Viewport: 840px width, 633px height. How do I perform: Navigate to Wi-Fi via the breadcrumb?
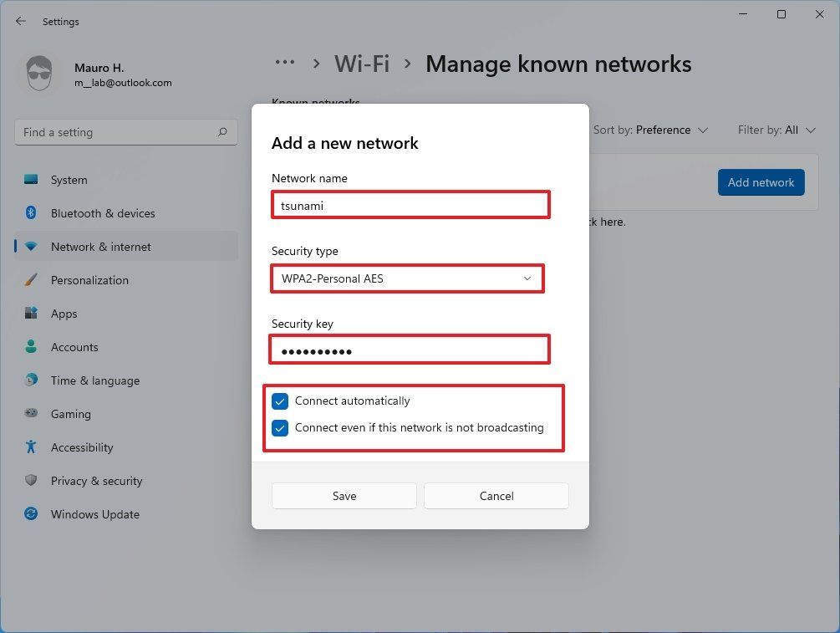coord(362,64)
